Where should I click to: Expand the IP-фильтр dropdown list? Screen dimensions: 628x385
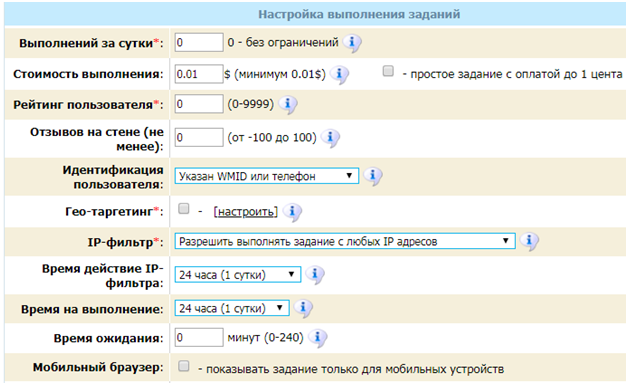pyautogui.click(x=345, y=241)
